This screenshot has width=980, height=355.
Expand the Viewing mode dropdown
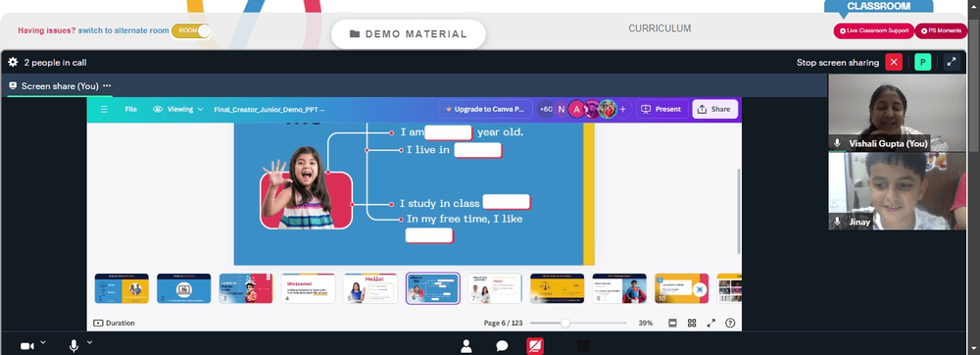(x=178, y=109)
